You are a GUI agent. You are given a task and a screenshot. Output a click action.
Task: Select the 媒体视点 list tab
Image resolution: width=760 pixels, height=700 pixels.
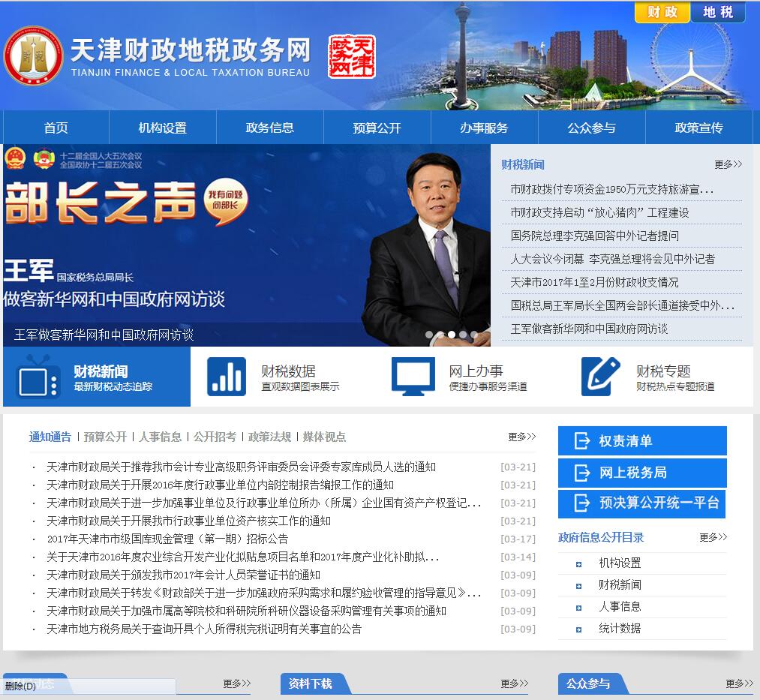pos(324,437)
